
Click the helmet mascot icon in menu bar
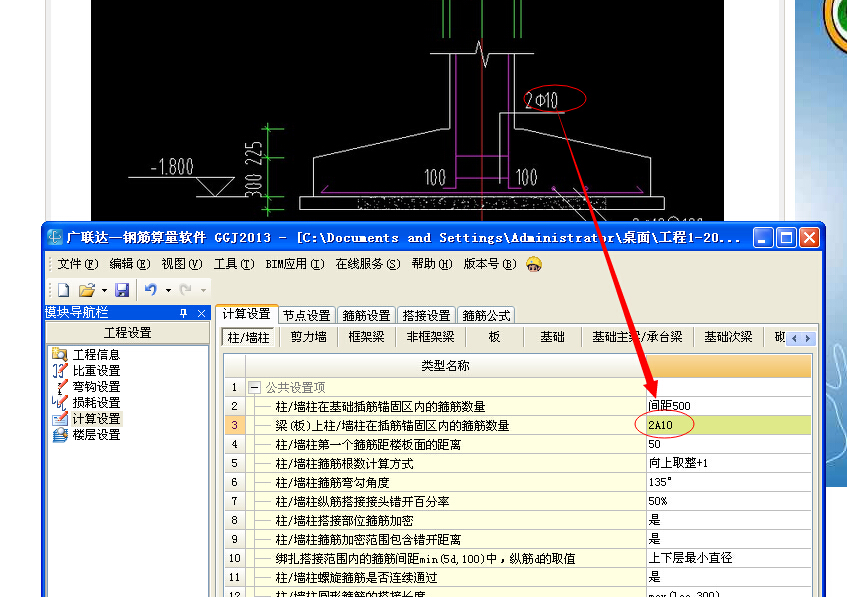(x=534, y=264)
